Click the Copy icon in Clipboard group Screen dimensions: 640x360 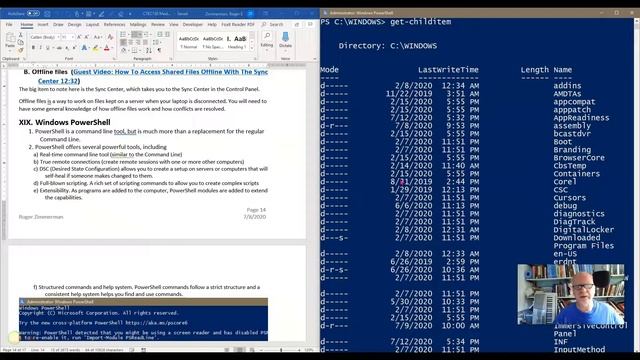[x=21, y=42]
